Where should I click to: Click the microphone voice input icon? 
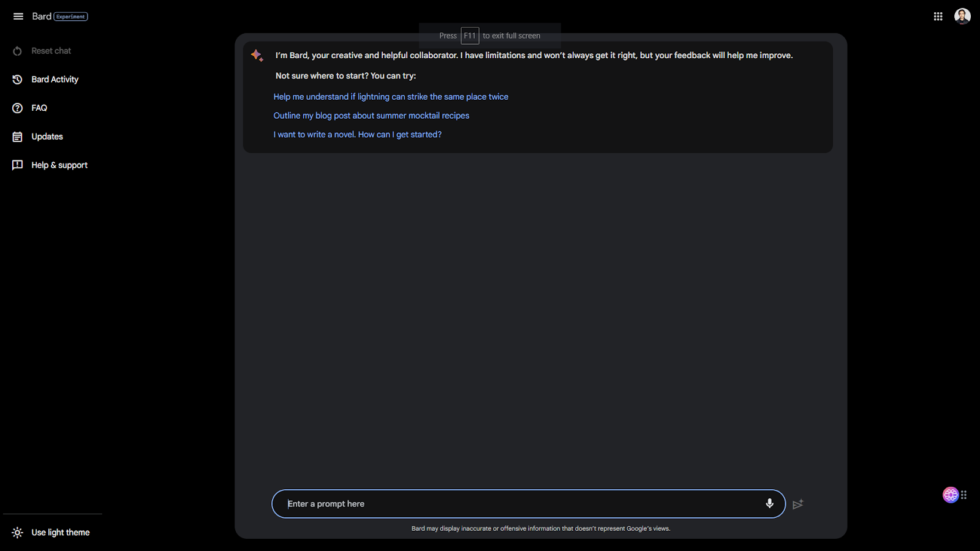(769, 504)
